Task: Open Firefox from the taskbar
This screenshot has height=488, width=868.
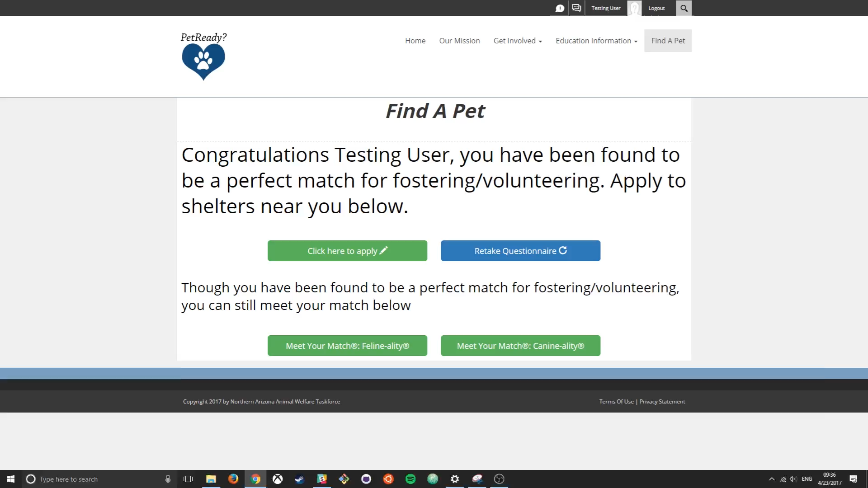Action: tap(233, 479)
